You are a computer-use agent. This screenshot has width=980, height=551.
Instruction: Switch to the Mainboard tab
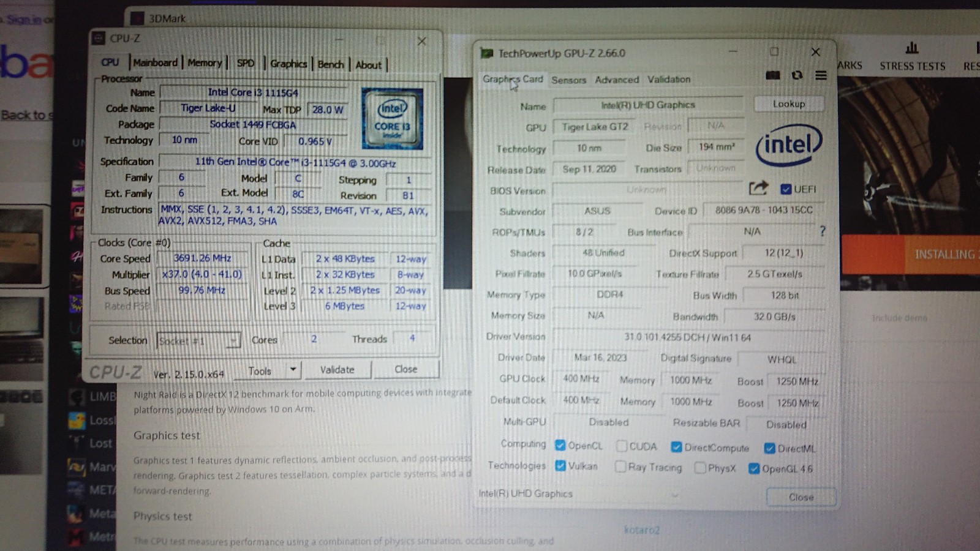point(155,62)
